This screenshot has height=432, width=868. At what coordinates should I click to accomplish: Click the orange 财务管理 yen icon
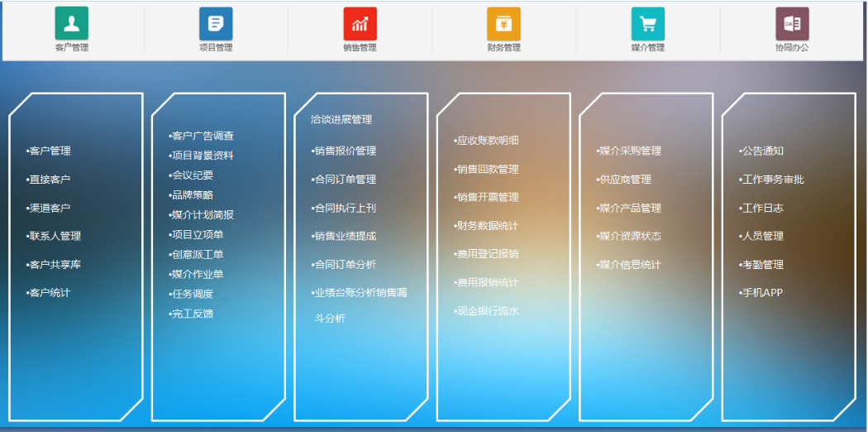(503, 24)
